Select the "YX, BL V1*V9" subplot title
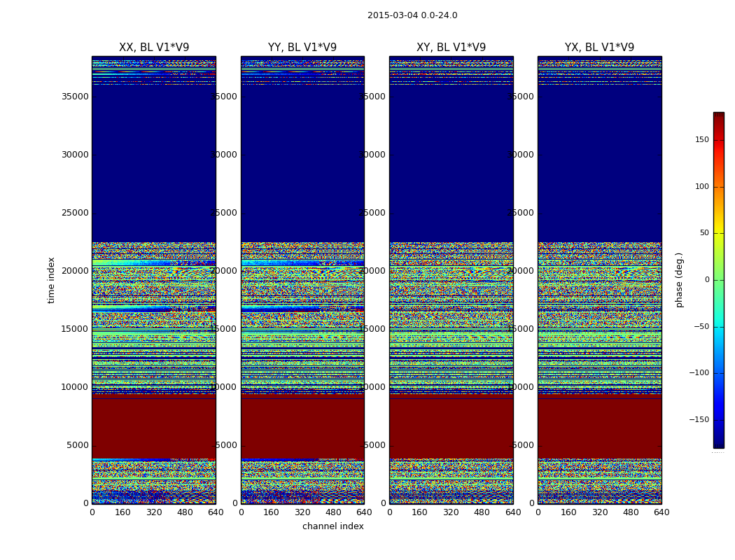This screenshot has height=560, width=735. pos(599,48)
